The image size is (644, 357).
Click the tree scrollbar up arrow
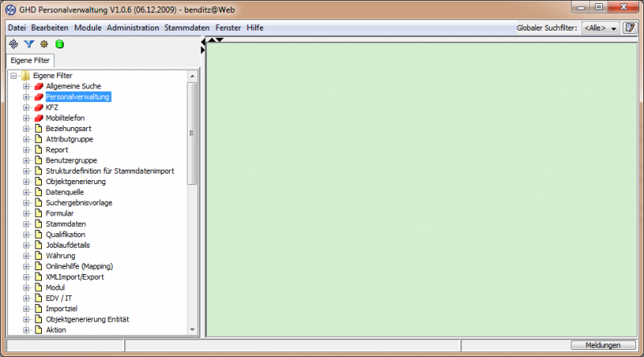192,76
